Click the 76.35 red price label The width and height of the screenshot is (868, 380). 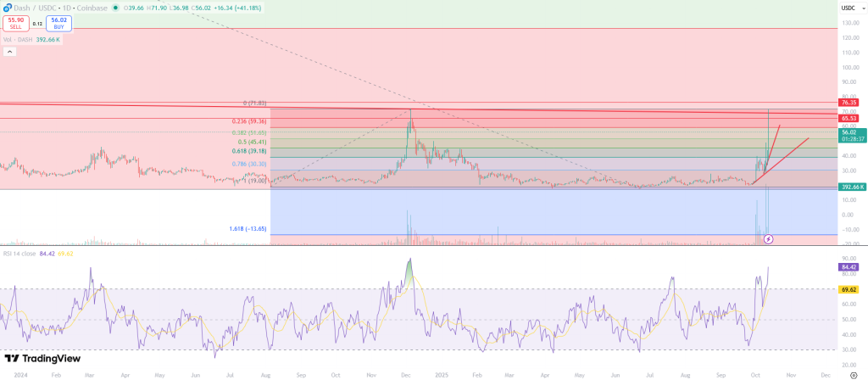849,103
